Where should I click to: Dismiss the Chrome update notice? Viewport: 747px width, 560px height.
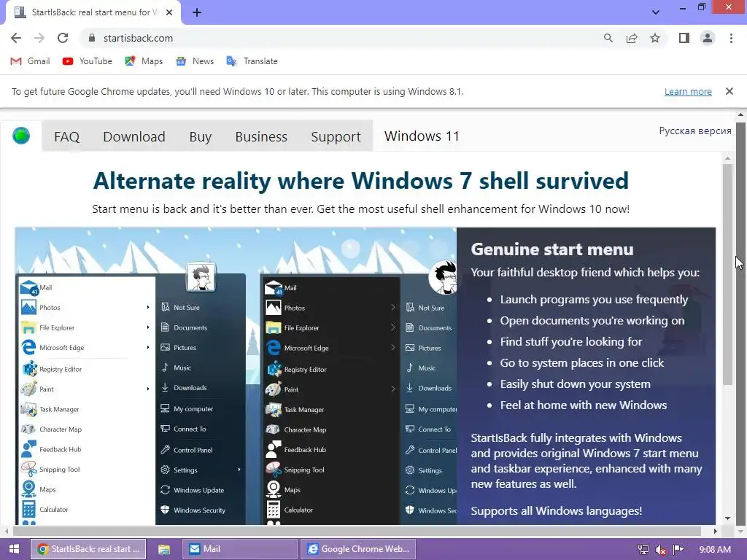click(729, 91)
